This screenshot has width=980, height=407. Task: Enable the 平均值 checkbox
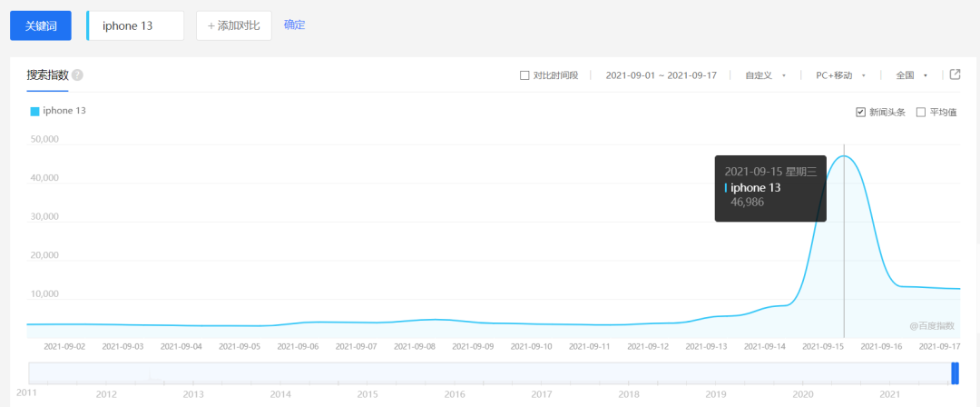pyautogui.click(x=920, y=112)
